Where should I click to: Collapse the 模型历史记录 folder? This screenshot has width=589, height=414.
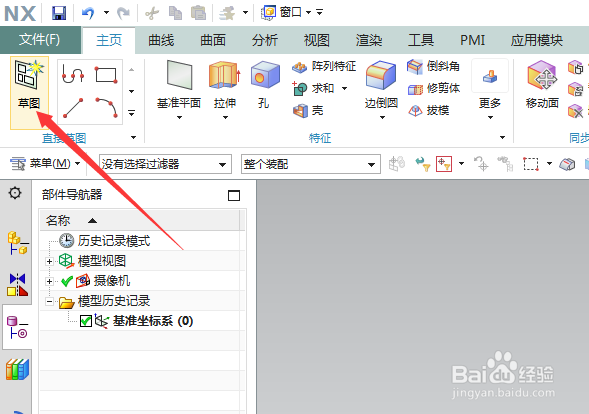(49, 301)
